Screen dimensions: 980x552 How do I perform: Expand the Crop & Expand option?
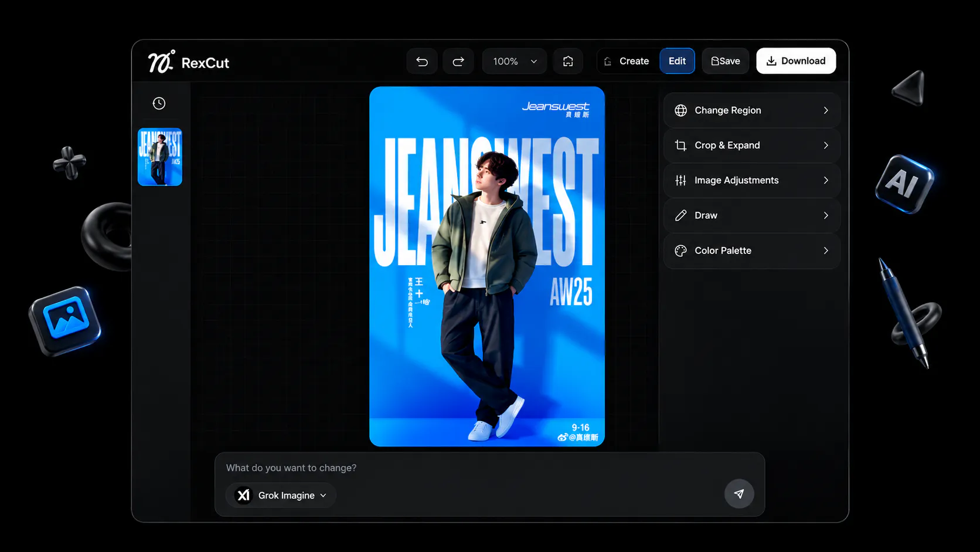pyautogui.click(x=752, y=145)
